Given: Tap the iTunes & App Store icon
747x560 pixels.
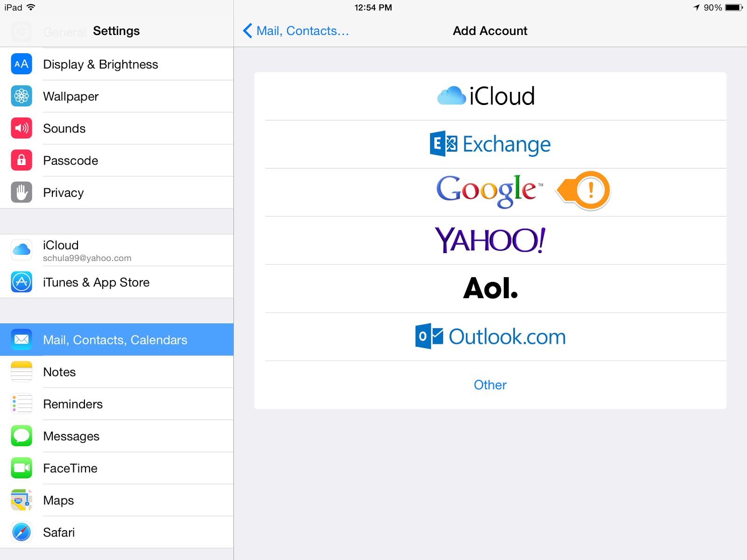Looking at the screenshot, I should pyautogui.click(x=21, y=282).
